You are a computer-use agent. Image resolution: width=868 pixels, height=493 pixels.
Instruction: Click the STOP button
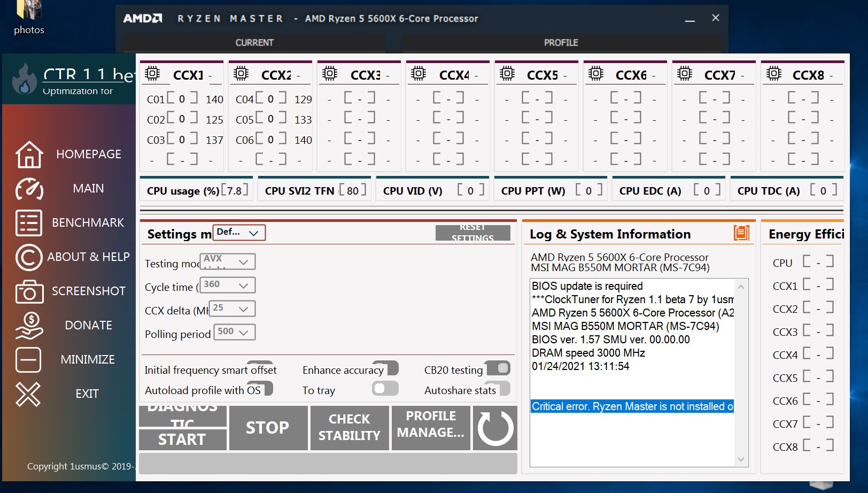(268, 428)
